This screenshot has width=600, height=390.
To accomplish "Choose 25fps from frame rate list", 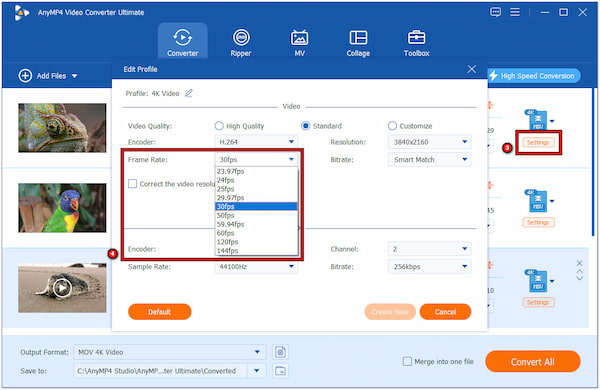I will (x=256, y=189).
